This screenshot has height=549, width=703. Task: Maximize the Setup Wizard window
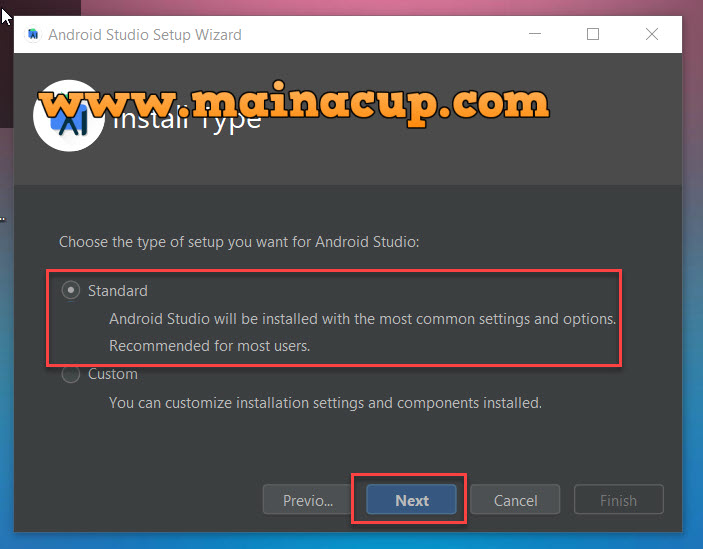[593, 34]
